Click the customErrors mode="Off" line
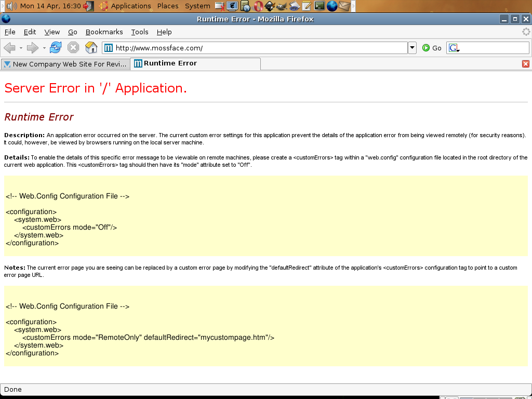Viewport: 532px width, 399px height. coord(70,228)
